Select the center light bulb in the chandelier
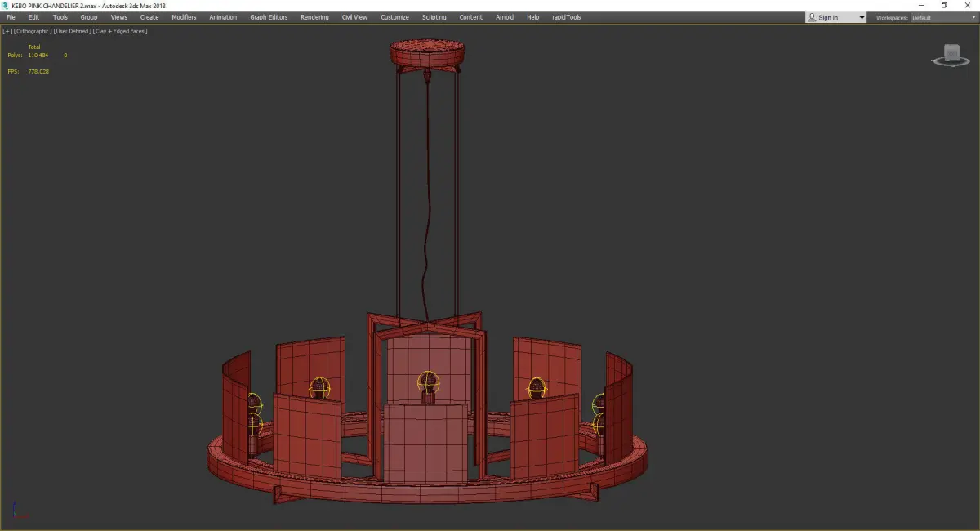The height and width of the screenshot is (531, 980). coord(428,382)
